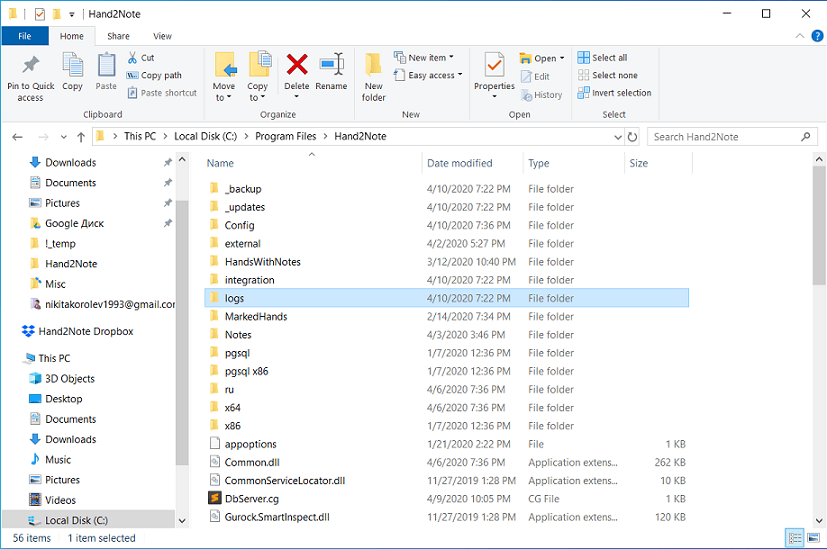Switch to the View ribbon tab
The width and height of the screenshot is (827, 549).
(162, 36)
